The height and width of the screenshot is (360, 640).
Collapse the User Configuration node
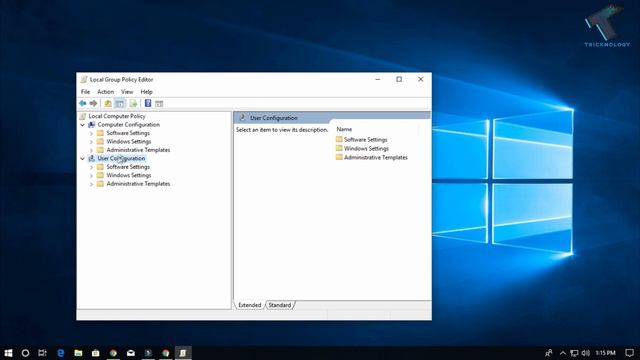[82, 158]
